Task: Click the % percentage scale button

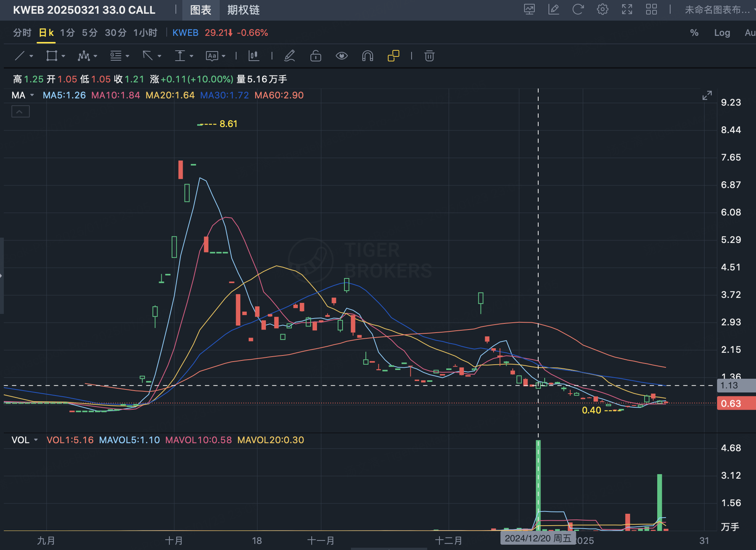Action: coord(694,33)
